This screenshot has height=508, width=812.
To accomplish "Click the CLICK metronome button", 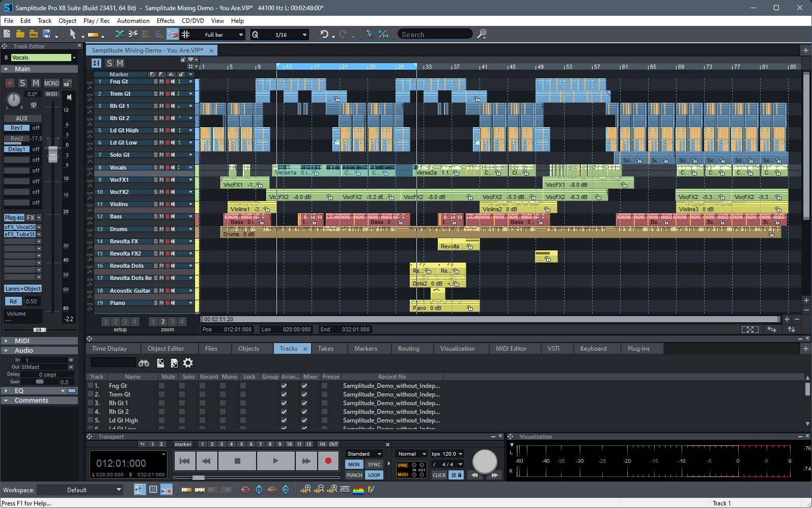I will click(x=439, y=475).
